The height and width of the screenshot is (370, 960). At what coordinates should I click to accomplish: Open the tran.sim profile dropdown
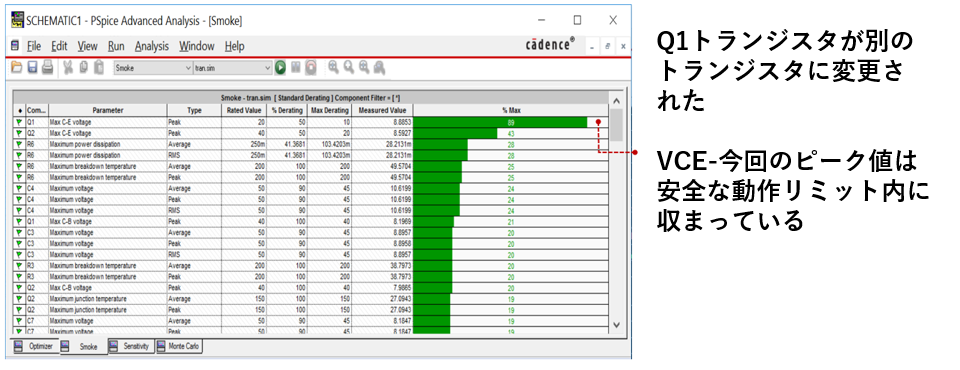tap(232, 69)
